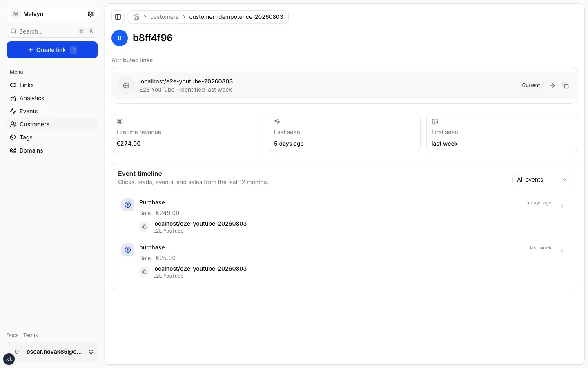Click sale icon on Purchase €249.00 event
Viewport: 588px width, 368px height.
[128, 205]
